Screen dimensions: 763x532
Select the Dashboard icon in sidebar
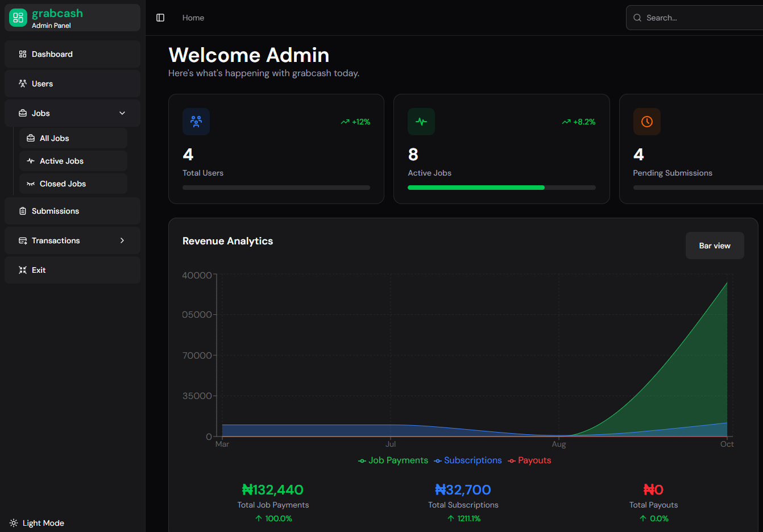point(22,54)
